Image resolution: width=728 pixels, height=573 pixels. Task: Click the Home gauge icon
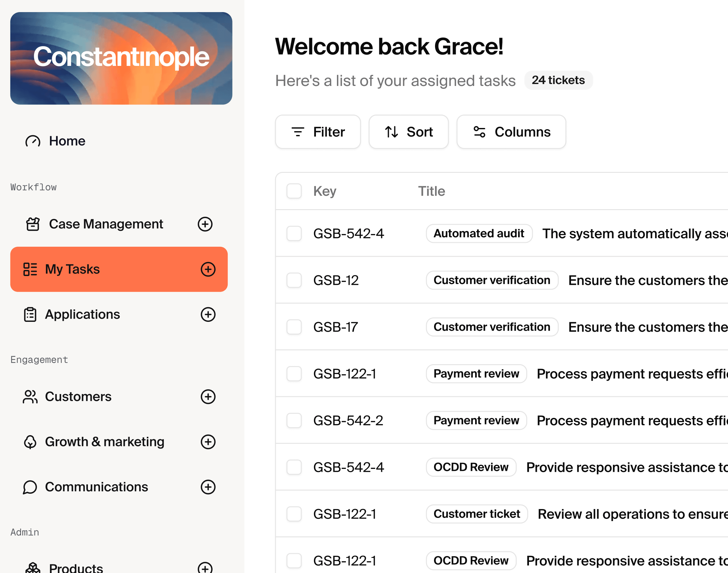point(32,141)
